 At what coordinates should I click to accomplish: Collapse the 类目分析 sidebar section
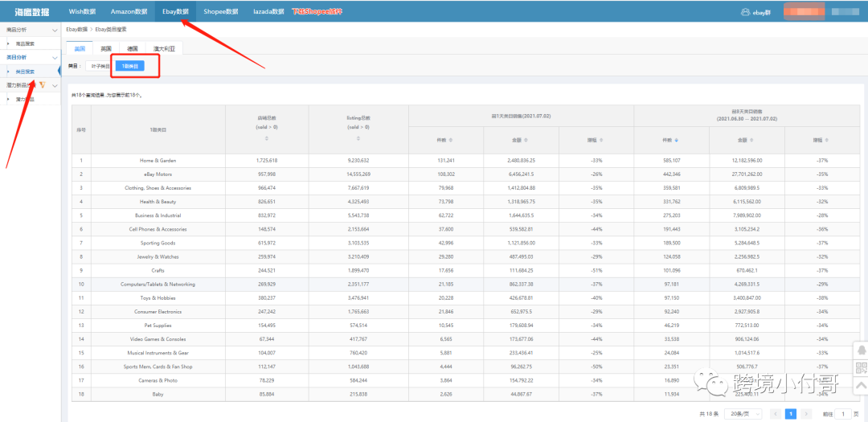coord(54,58)
